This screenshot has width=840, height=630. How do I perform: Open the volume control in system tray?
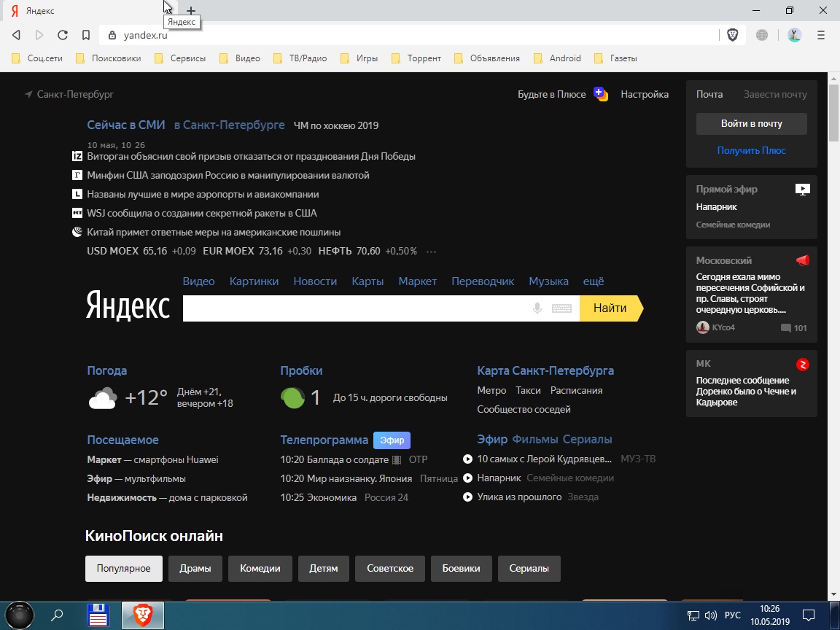click(711, 615)
